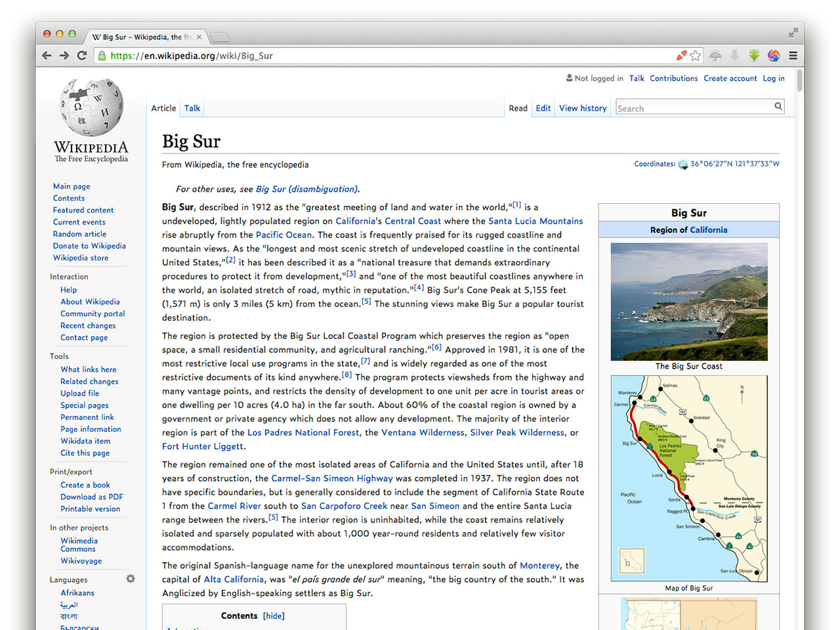Hide the Contents box using [hide]
840x630 pixels.
tap(274, 616)
